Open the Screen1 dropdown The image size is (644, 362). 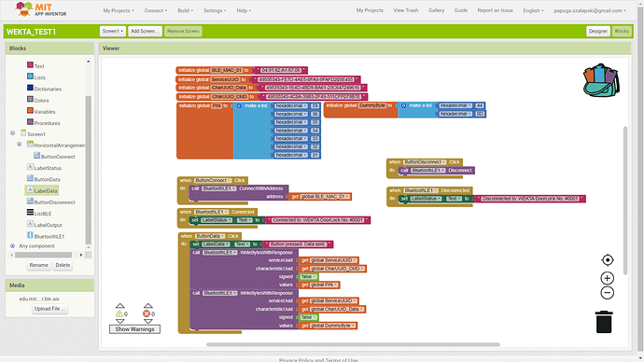(x=112, y=31)
